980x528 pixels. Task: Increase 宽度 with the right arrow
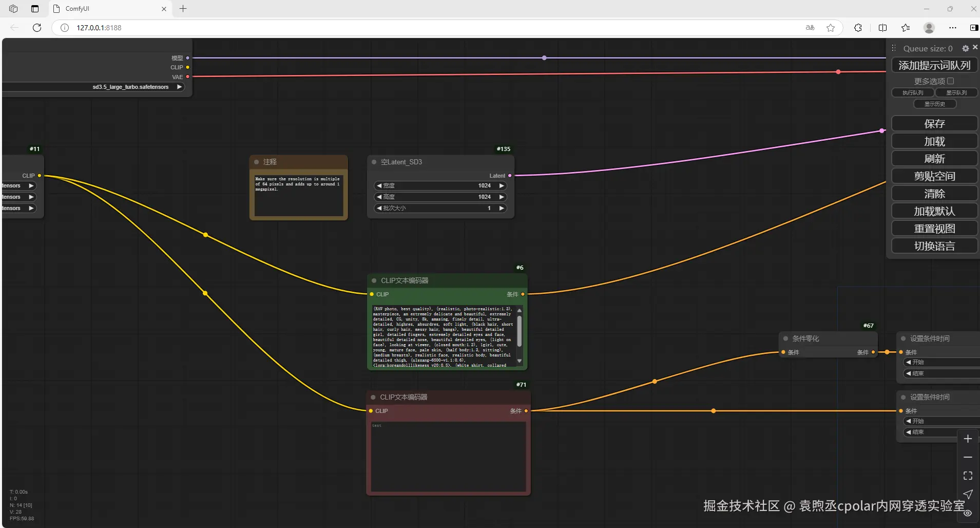[502, 185]
